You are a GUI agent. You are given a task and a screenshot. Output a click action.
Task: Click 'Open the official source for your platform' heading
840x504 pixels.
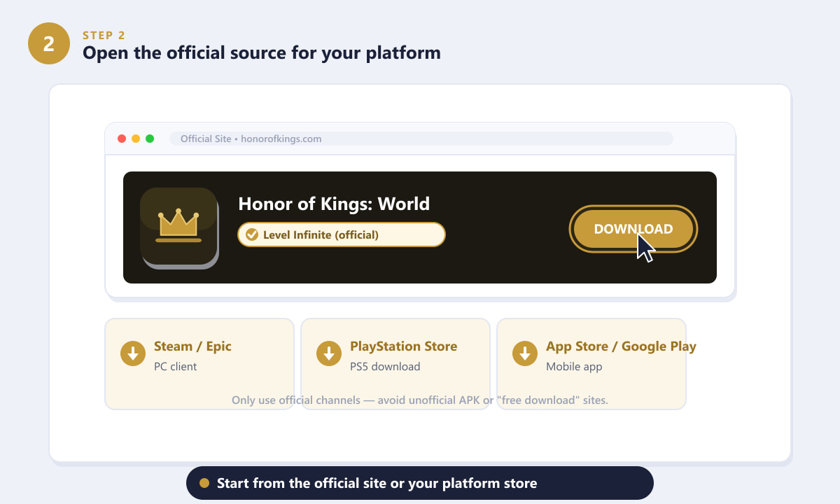coord(262,52)
